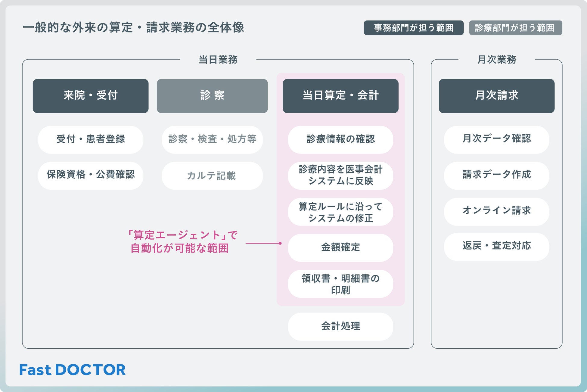
Task: Click the pink 算定エージェント annotation text
Action: 182,241
